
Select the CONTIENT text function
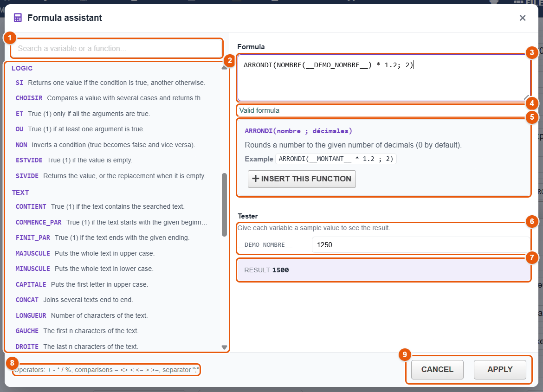click(100, 207)
